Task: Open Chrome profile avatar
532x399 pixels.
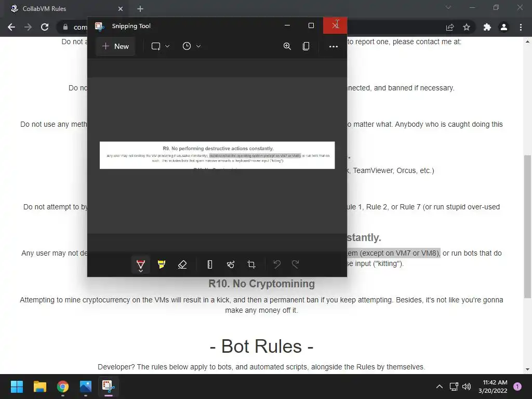Action: click(504, 27)
